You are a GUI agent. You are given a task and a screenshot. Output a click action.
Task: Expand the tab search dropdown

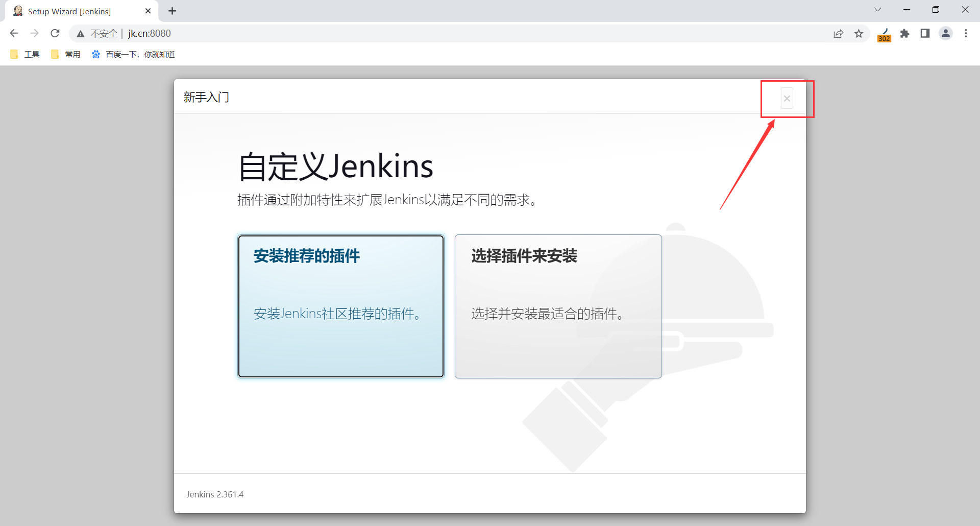[878, 10]
